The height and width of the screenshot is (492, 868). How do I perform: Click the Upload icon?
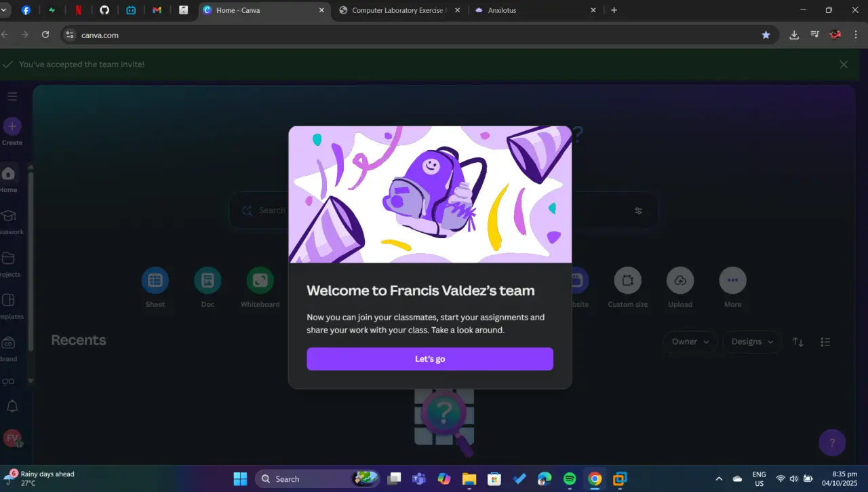tap(680, 280)
